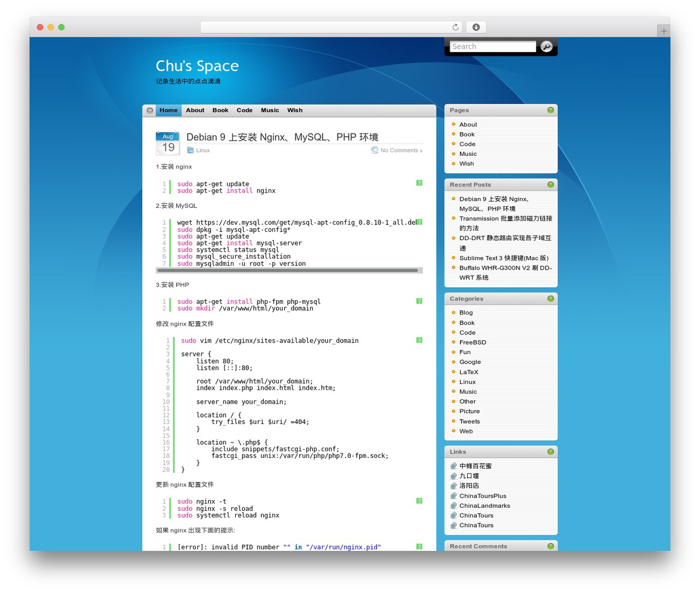Open the Sublime Text 3 recent post
700x593 pixels.
coord(504,258)
